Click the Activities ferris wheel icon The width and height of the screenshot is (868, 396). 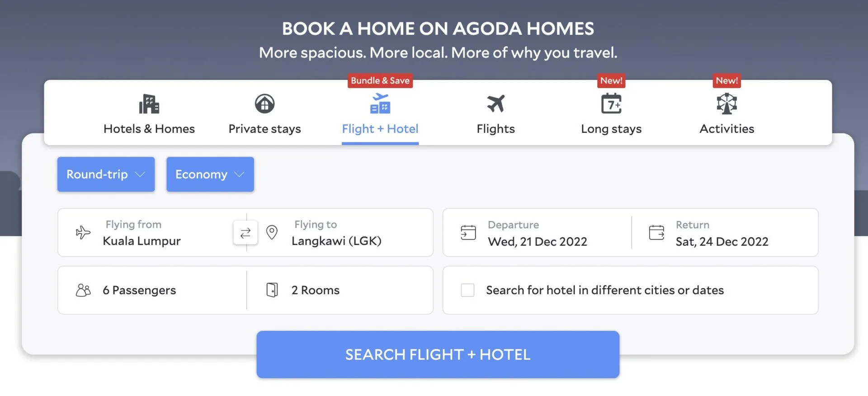(x=726, y=104)
